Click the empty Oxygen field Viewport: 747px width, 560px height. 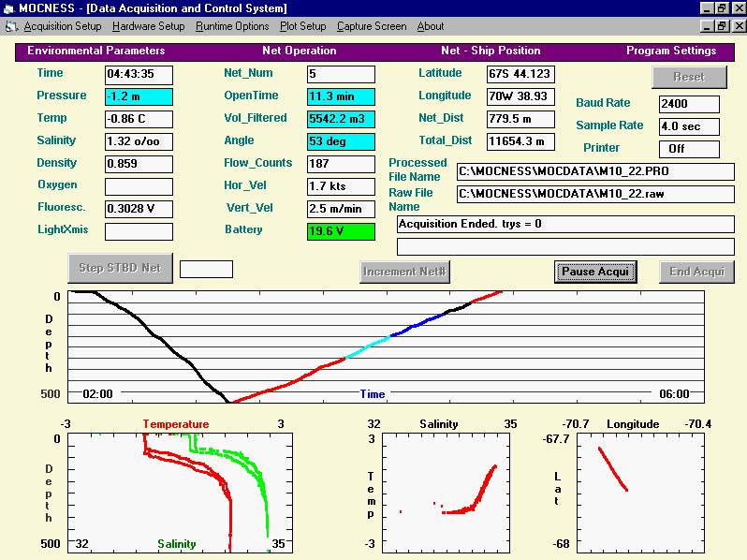click(139, 186)
